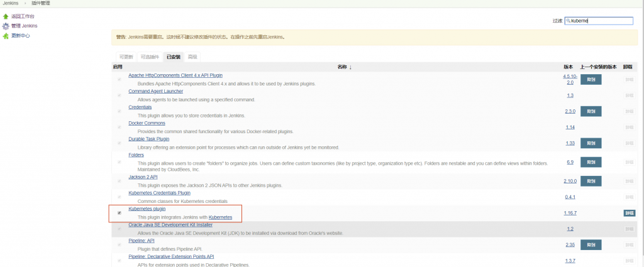644x267 pixels.
Task: Toggle the Command Agent Launcher enabled checkbox
Action: (119, 95)
